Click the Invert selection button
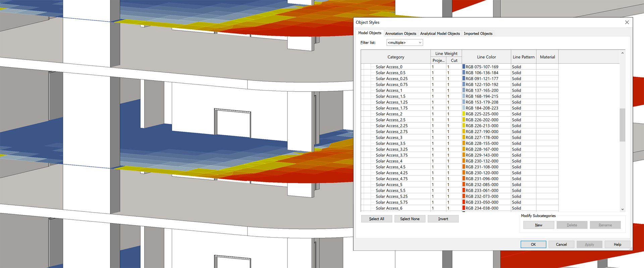This screenshot has height=268, width=644. click(443, 219)
